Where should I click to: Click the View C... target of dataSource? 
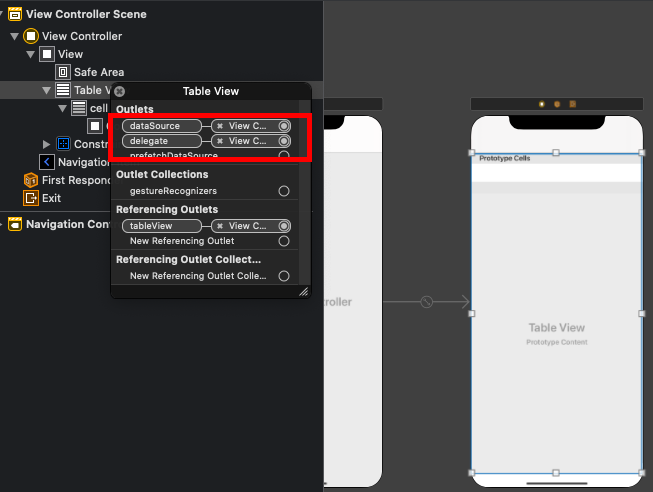[247, 126]
